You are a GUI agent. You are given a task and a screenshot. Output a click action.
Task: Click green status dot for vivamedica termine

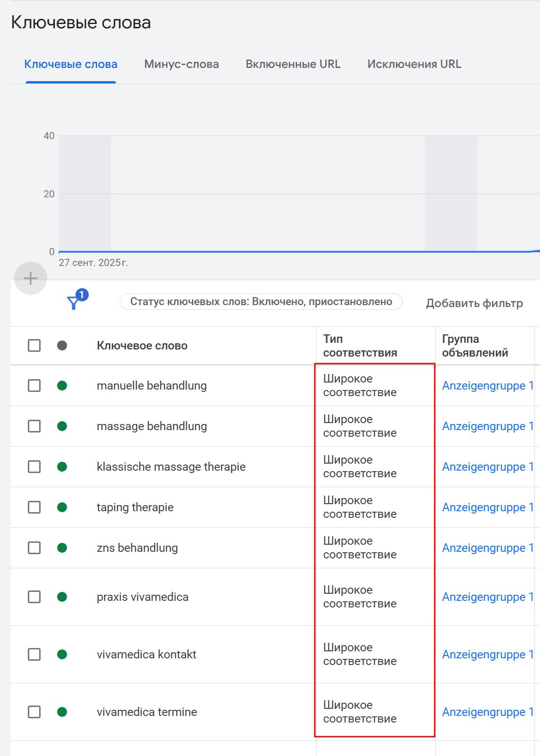point(62,712)
